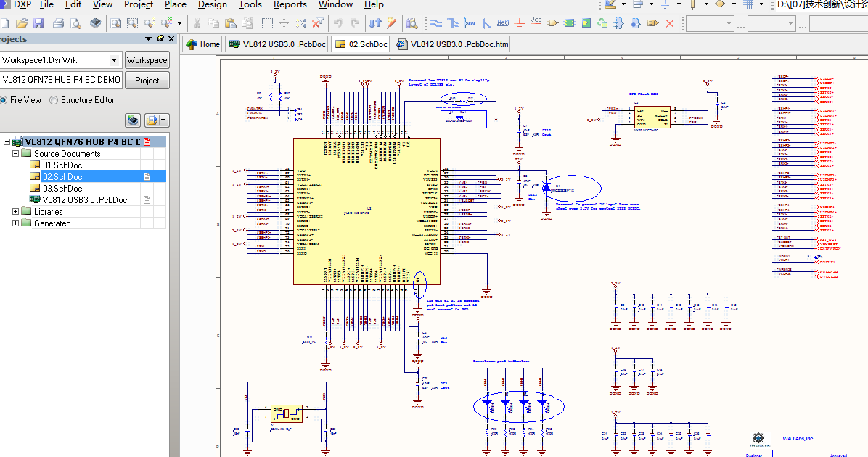The image size is (868, 457).
Task: Place a sheet symbol with green block icon
Action: 570,23
